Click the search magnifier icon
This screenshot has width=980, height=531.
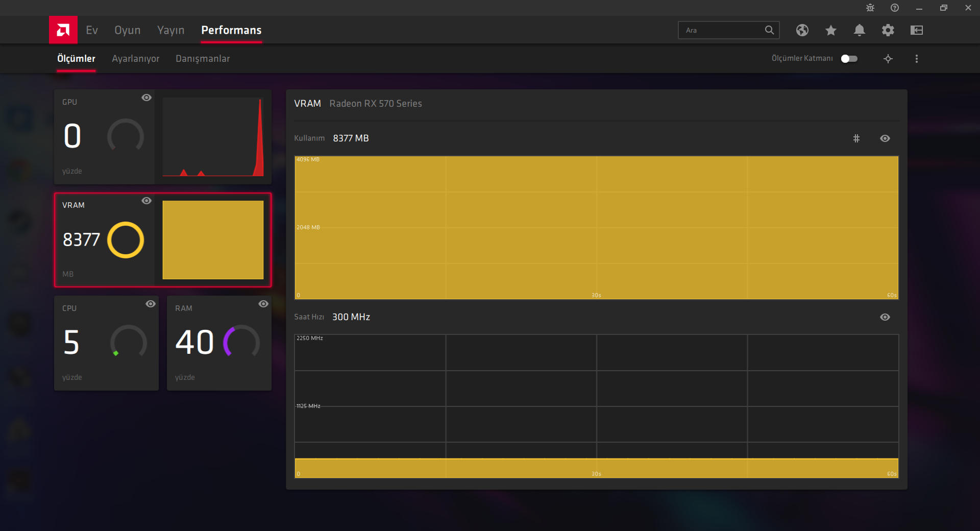coord(769,30)
